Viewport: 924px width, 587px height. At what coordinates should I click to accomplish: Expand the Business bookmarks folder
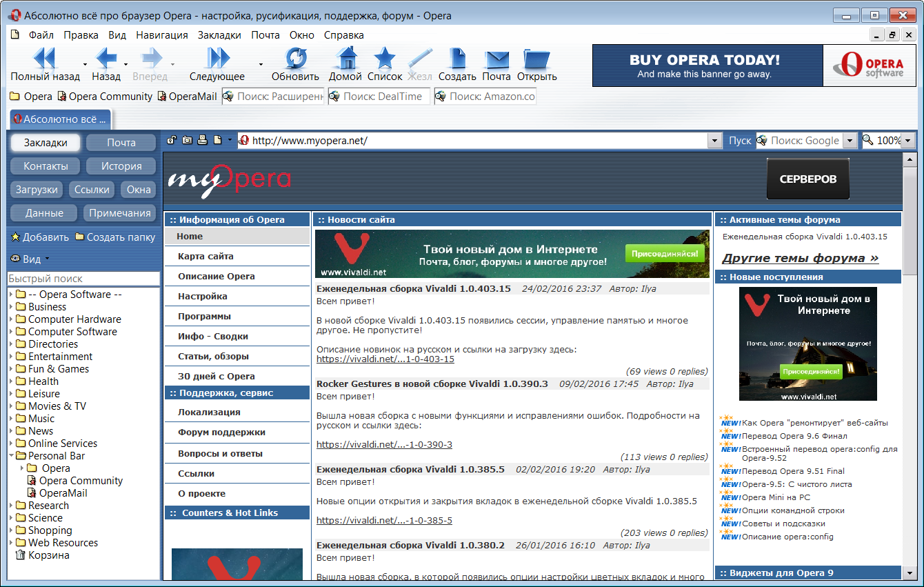[11, 307]
